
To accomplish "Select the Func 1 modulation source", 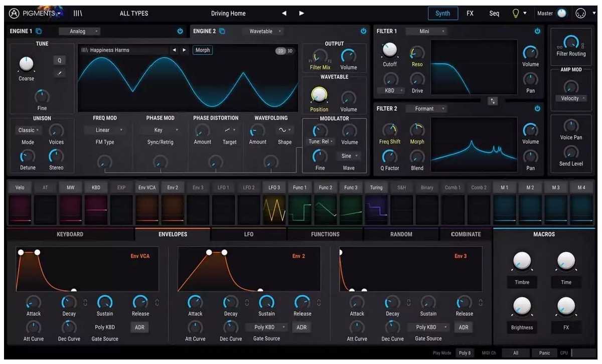I will click(299, 188).
